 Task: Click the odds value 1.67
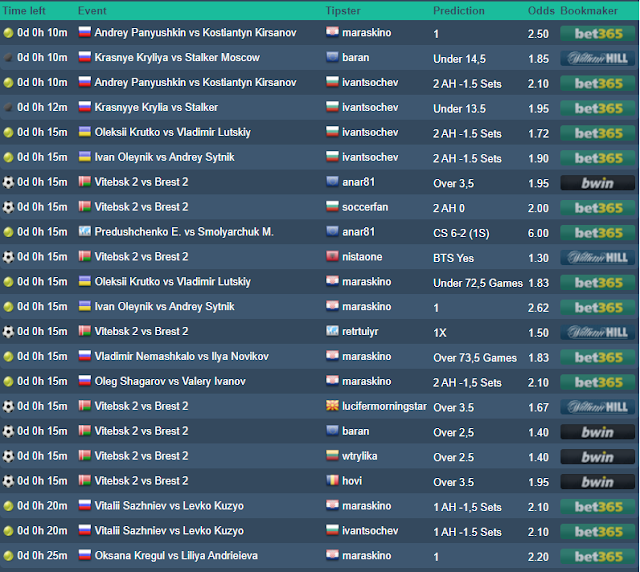tap(538, 407)
